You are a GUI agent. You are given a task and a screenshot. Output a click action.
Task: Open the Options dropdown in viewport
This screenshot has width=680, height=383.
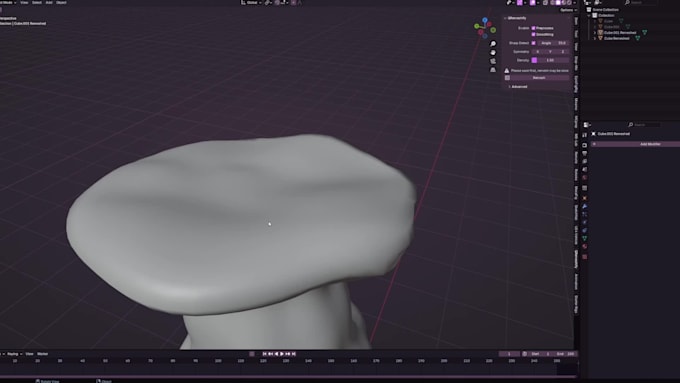[x=568, y=10]
